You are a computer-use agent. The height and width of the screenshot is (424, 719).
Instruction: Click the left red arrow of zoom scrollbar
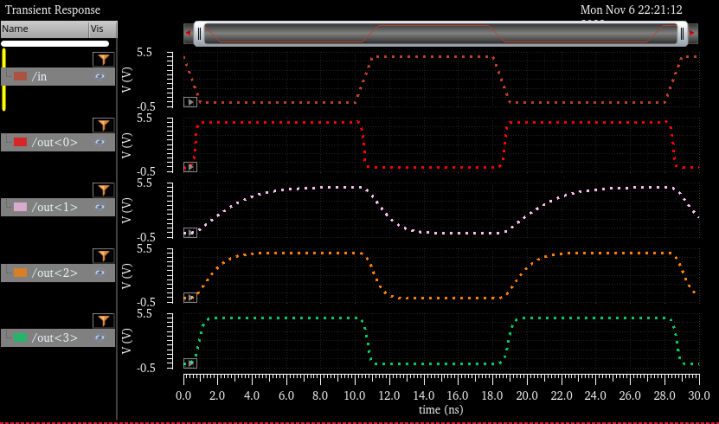[x=188, y=33]
